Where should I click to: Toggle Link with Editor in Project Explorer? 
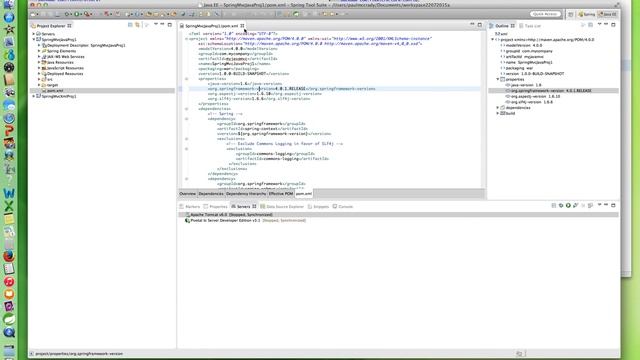pos(138,25)
